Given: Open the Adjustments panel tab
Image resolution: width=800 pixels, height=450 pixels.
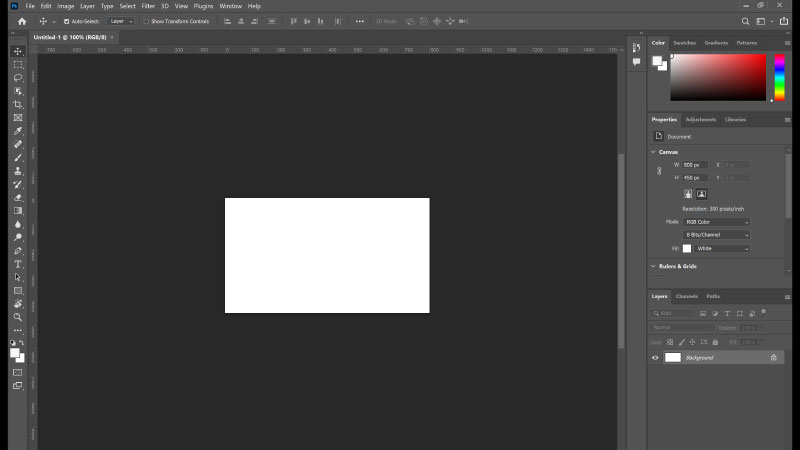Looking at the screenshot, I should coord(700,119).
